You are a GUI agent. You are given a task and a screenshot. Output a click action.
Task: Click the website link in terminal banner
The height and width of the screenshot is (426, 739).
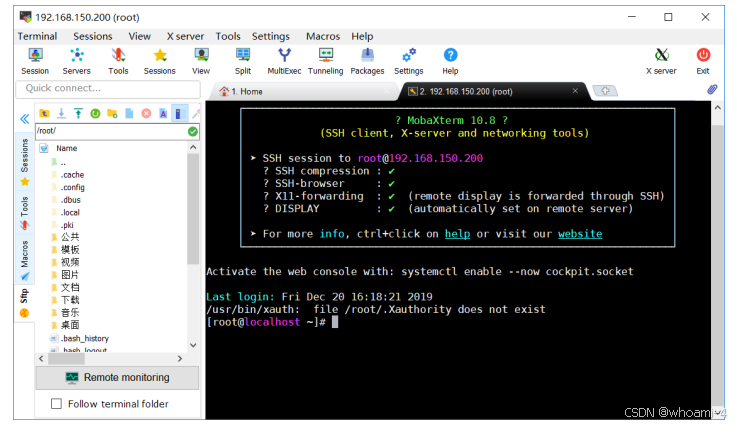click(580, 234)
